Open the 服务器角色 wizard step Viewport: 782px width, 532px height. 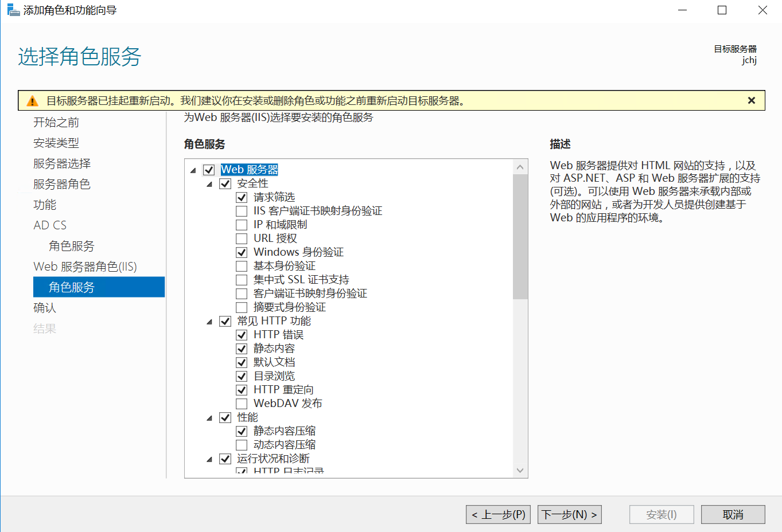62,184
